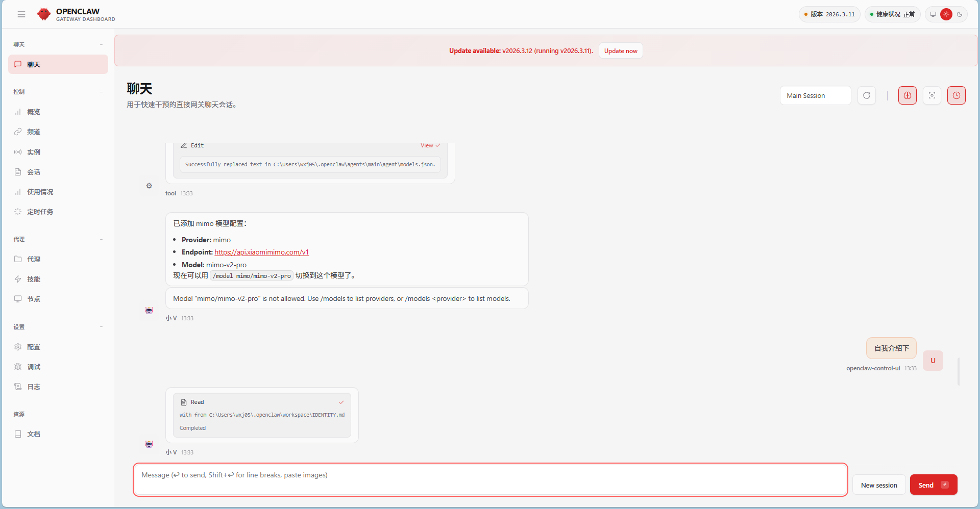Image resolution: width=980 pixels, height=509 pixels.
Task: Click the 使用情况 chart icon
Action: (18, 192)
